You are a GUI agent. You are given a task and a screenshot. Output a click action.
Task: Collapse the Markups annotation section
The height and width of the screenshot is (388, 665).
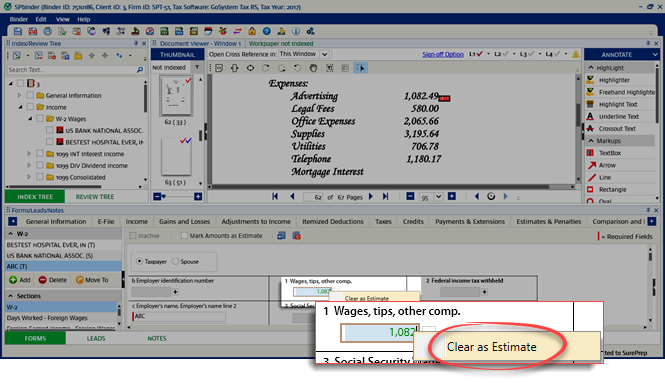(x=591, y=141)
